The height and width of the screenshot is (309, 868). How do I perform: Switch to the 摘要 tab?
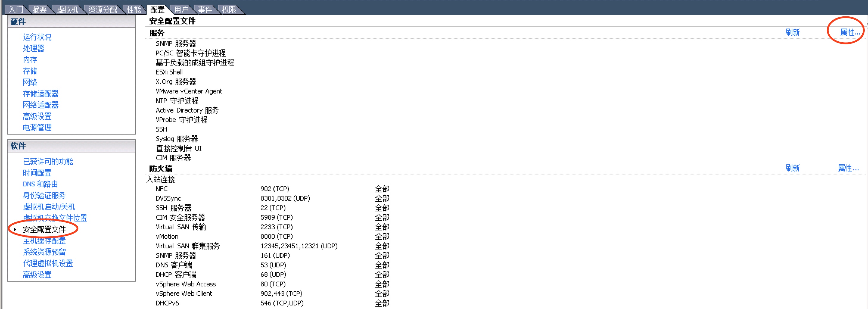(39, 10)
